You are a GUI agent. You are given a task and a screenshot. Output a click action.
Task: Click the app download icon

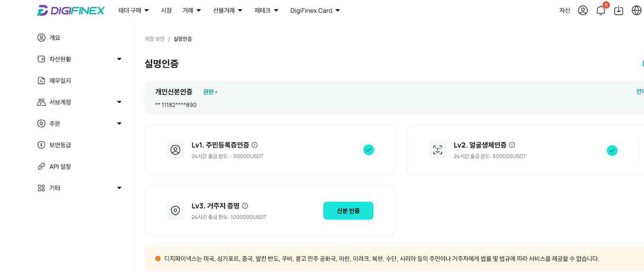(619, 11)
